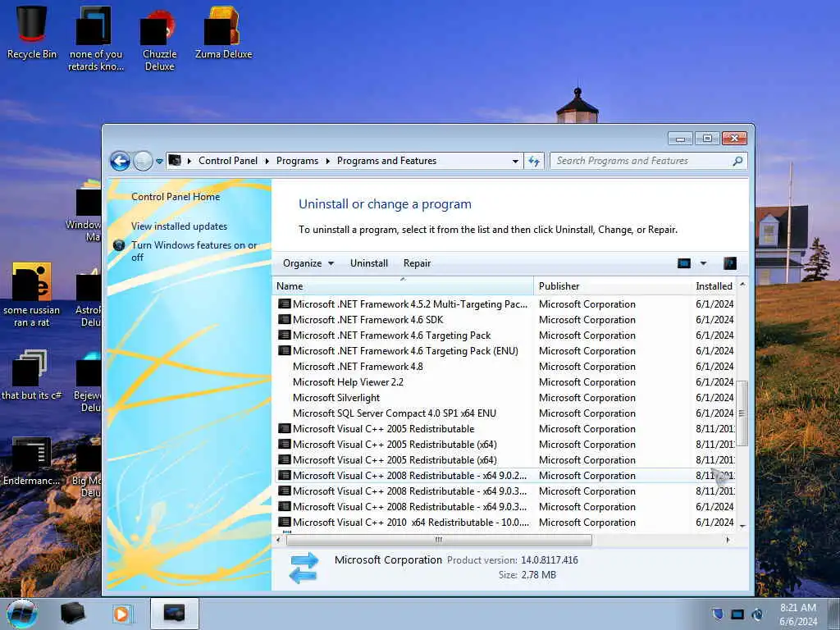
Task: Select the Endermanc... desktop icon
Action: pos(32,461)
